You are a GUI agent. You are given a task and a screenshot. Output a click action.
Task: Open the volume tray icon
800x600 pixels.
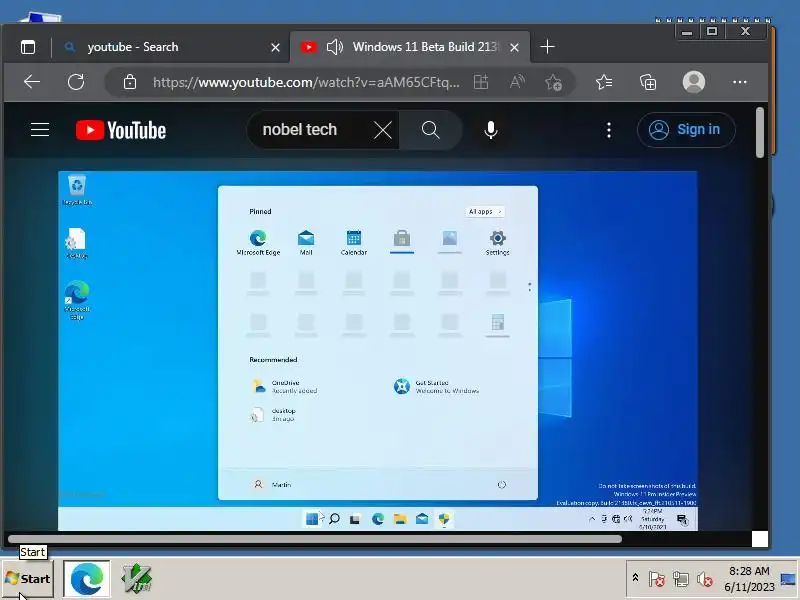tap(705, 579)
